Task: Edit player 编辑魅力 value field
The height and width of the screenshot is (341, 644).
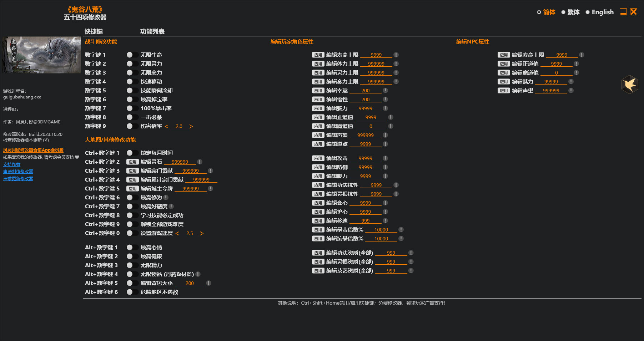Action: click(x=366, y=108)
